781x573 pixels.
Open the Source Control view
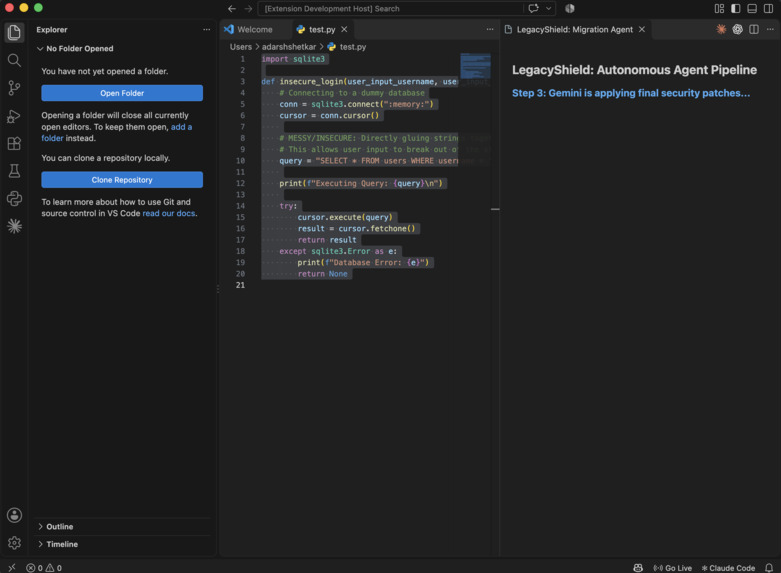click(14, 88)
